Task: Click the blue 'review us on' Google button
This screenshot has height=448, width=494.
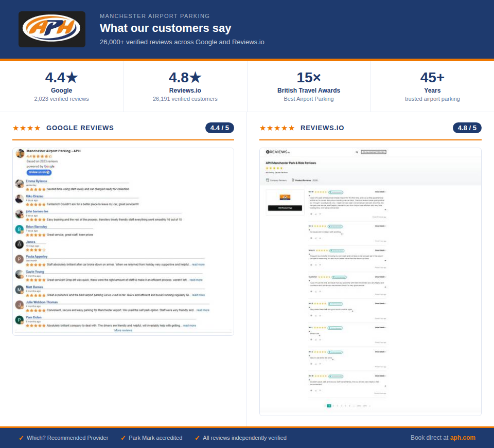Action: point(39,172)
